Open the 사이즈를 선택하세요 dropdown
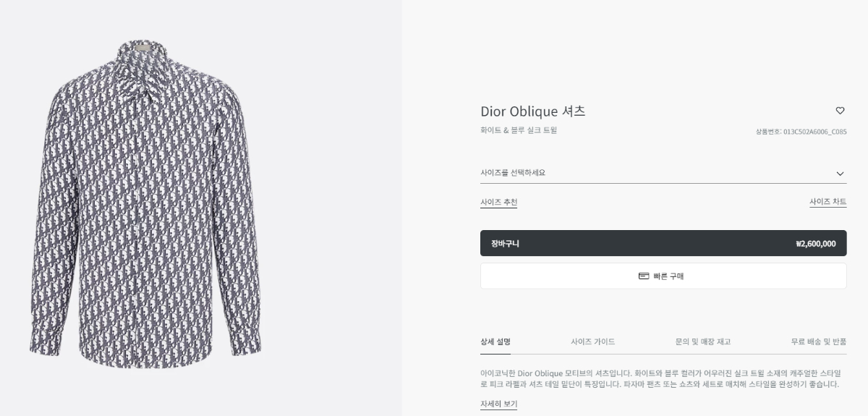 tap(651, 173)
